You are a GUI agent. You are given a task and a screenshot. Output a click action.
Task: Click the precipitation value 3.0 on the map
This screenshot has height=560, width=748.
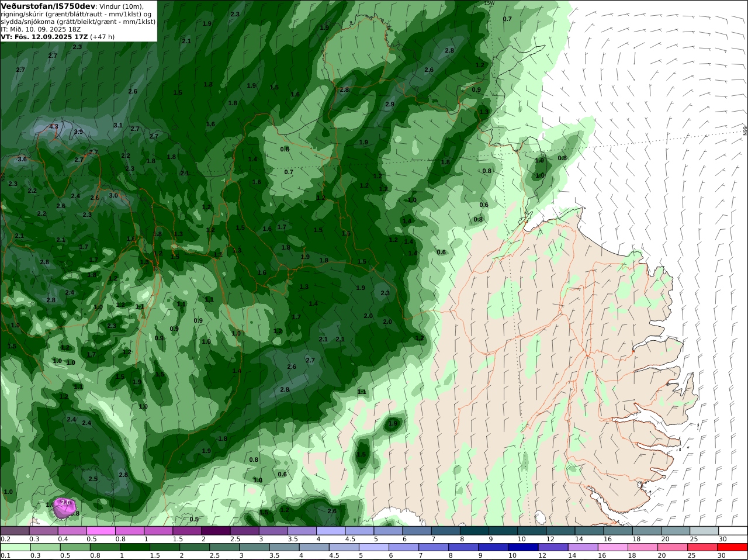113,195
